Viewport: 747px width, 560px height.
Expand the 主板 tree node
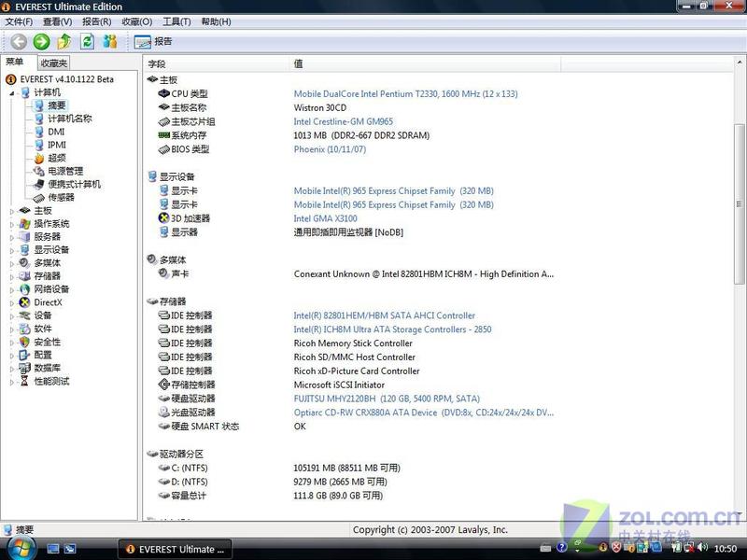[x=12, y=211]
